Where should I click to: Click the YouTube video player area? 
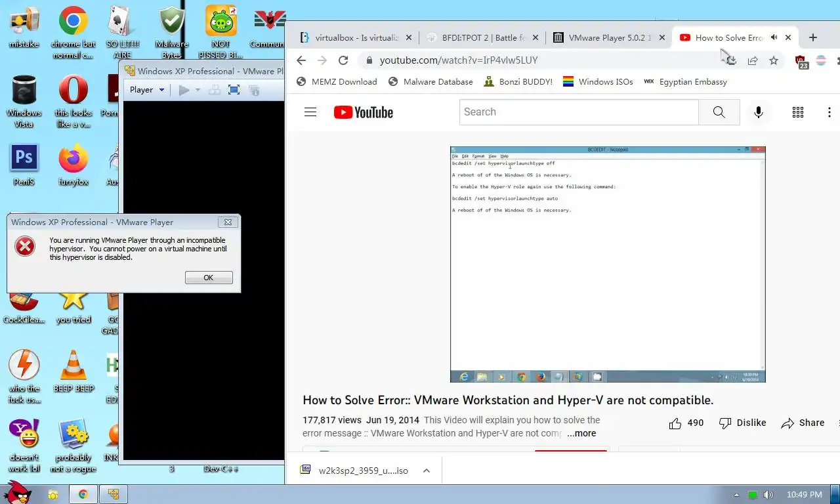(x=608, y=264)
